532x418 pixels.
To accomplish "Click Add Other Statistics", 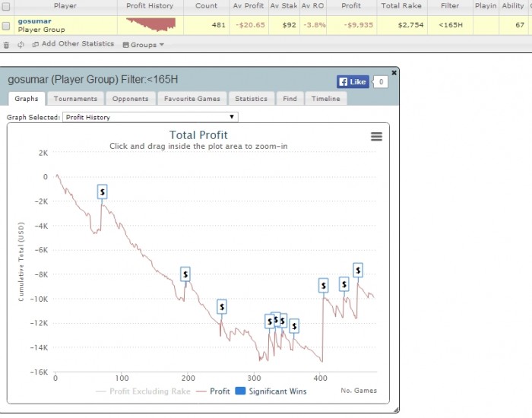I will 73,44.
